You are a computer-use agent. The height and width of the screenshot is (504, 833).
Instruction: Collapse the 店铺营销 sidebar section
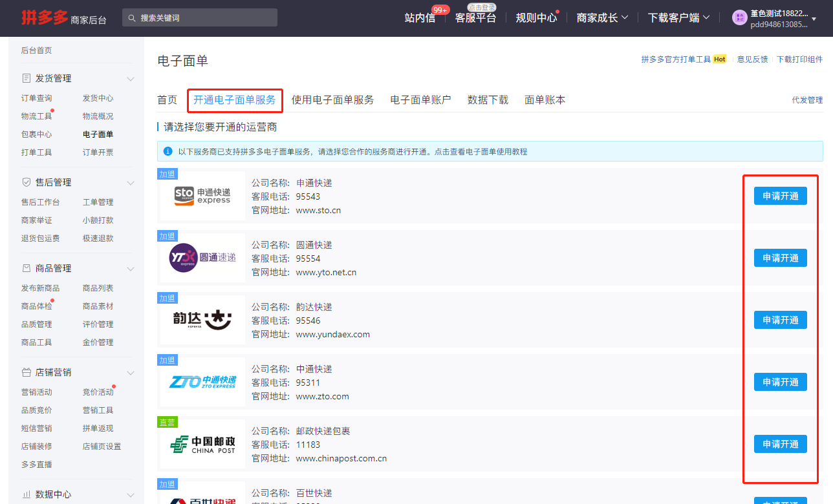tap(131, 373)
